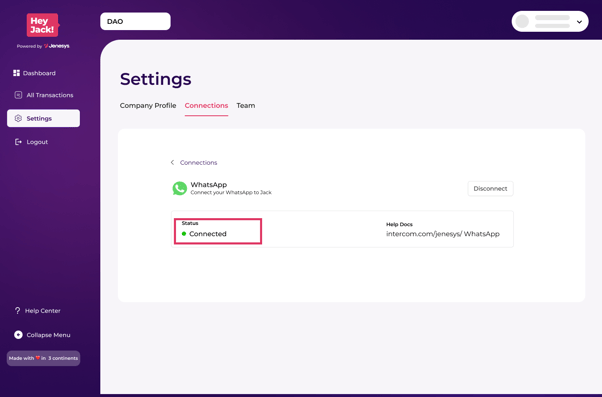Viewport: 602px width, 397px height.
Task: Open Dashboard via its grid icon
Action: [x=16, y=73]
